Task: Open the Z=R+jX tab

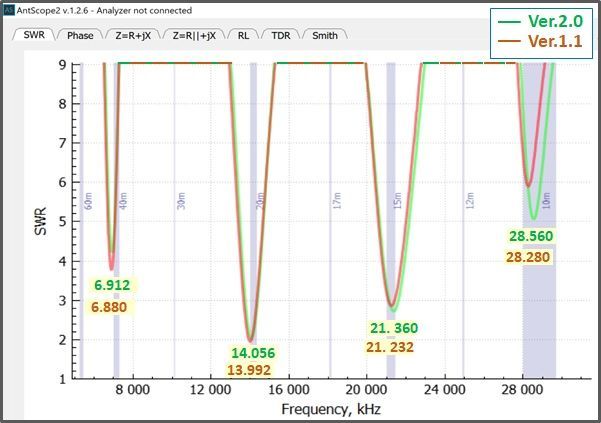Action: [132, 36]
